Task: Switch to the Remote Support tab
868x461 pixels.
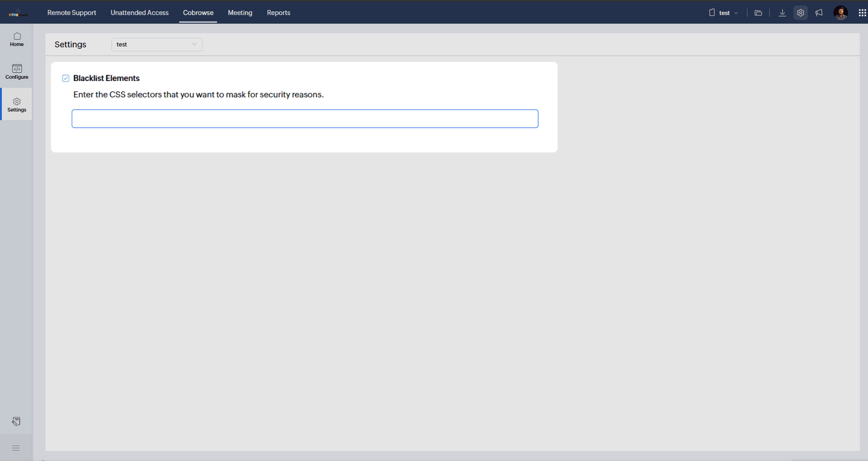Action: click(72, 13)
